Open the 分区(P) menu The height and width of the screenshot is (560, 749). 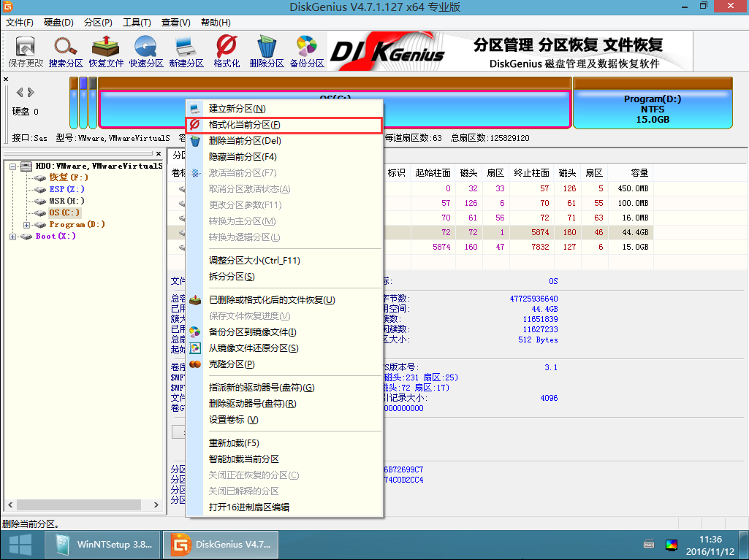point(98,23)
